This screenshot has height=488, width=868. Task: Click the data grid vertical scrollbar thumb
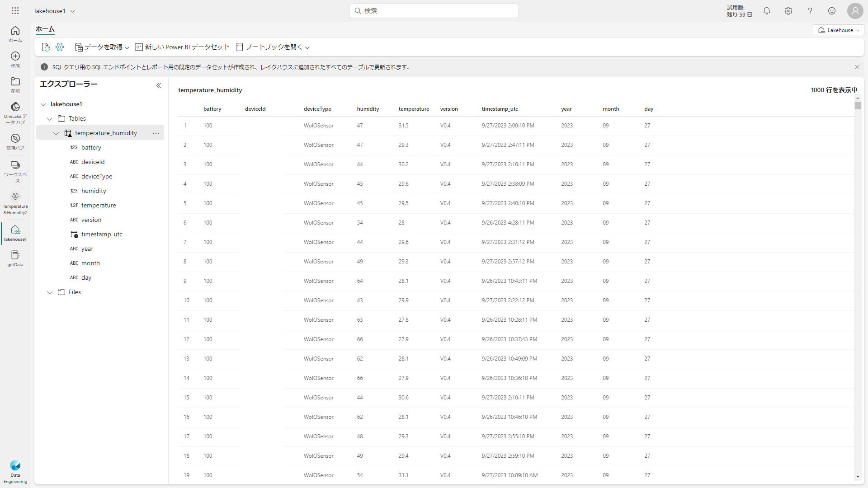(x=858, y=105)
